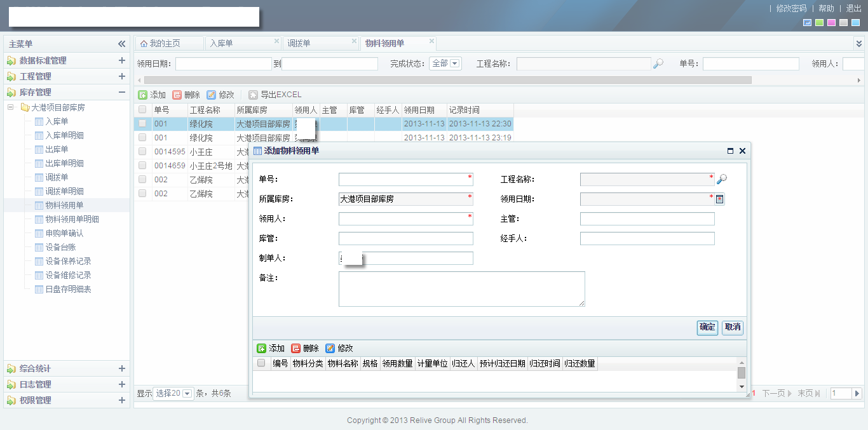Expand the 综合统计 menu section
The height and width of the screenshot is (430, 868).
121,368
